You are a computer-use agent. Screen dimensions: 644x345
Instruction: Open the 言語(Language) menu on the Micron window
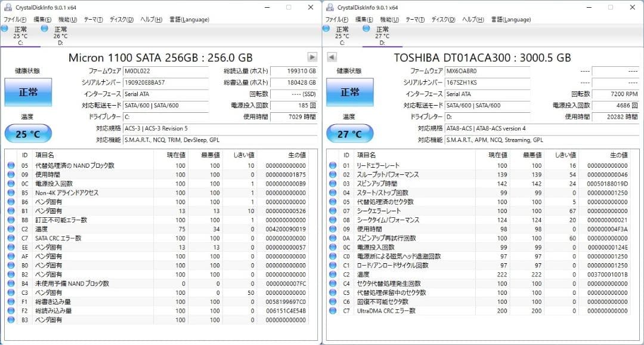point(189,19)
